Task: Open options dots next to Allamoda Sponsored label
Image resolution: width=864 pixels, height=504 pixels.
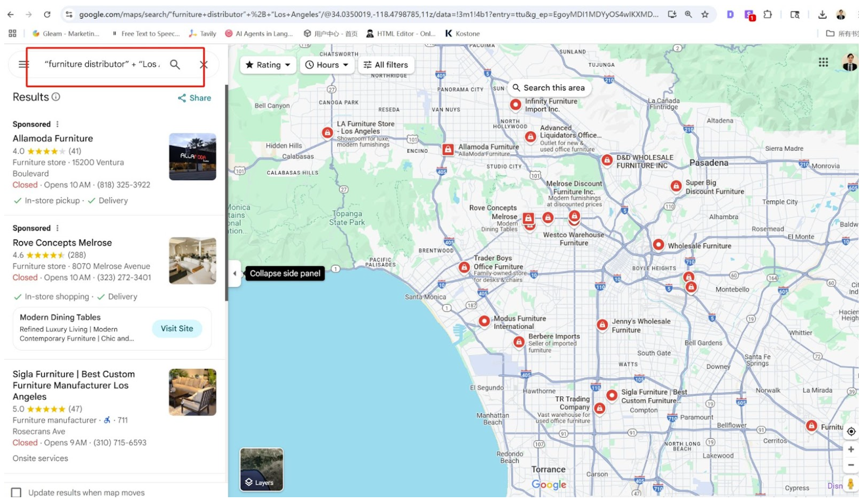Action: click(57, 124)
